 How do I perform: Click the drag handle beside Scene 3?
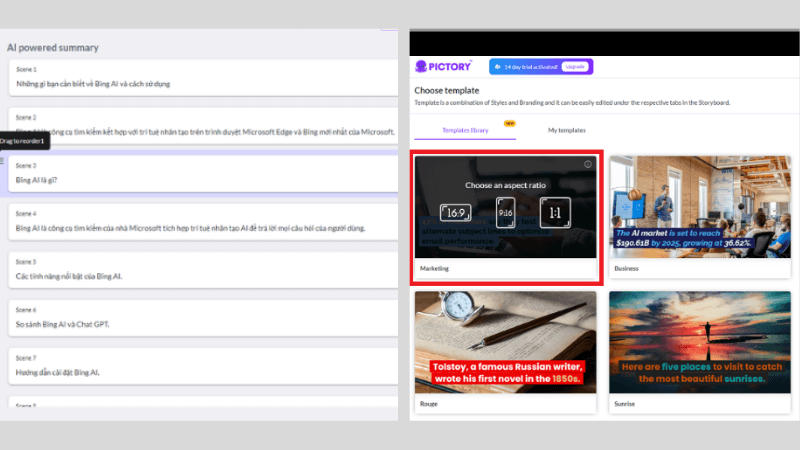pyautogui.click(x=2, y=161)
